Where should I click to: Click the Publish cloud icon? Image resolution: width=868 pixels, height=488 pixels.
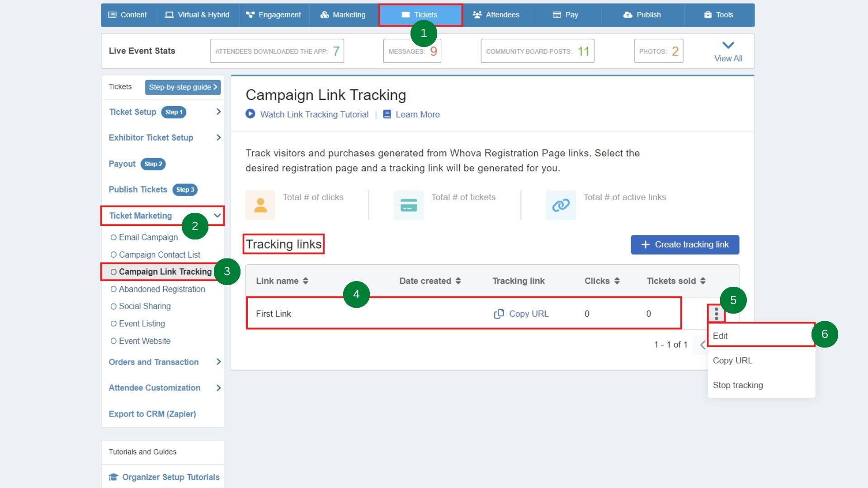click(x=628, y=14)
